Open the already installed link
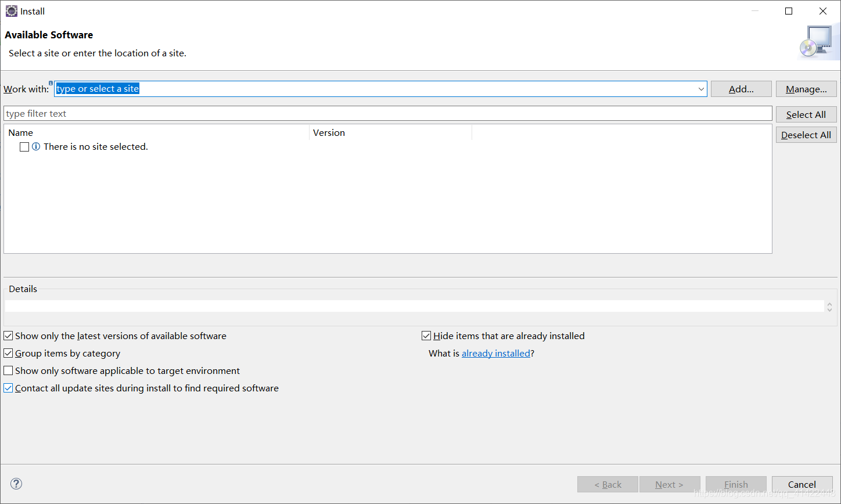 [496, 353]
